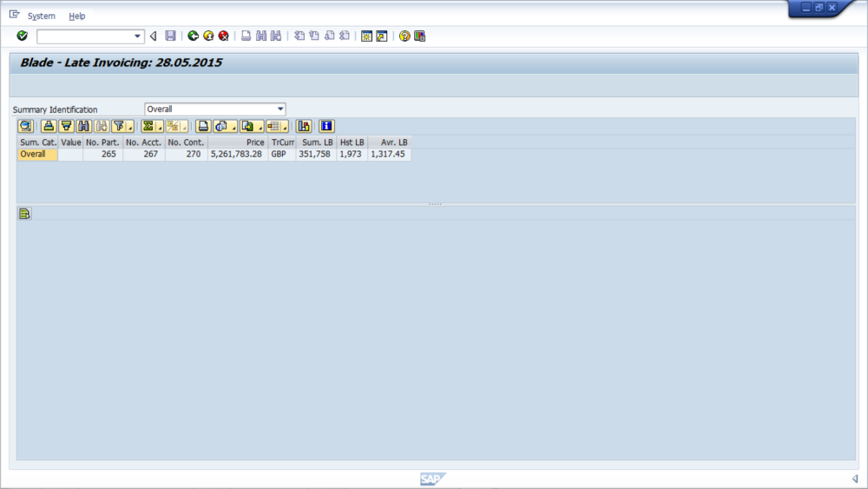Click the Choose Layout icon

(x=273, y=126)
